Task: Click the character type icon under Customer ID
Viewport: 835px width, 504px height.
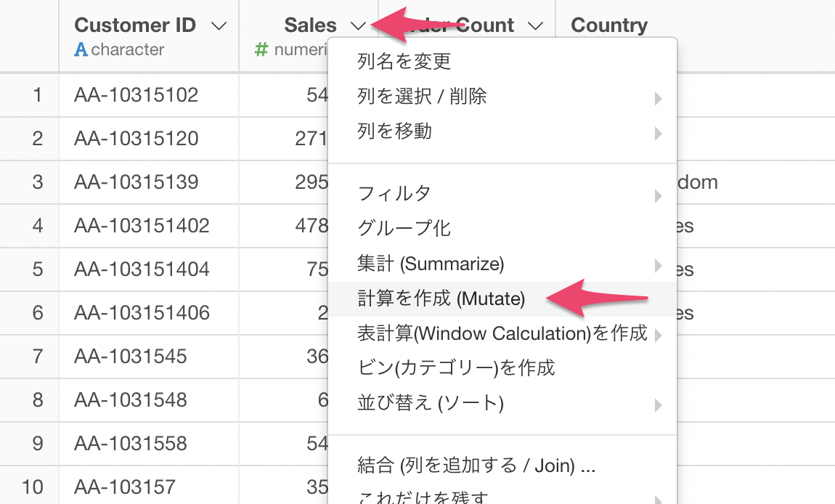Action: 81,50
